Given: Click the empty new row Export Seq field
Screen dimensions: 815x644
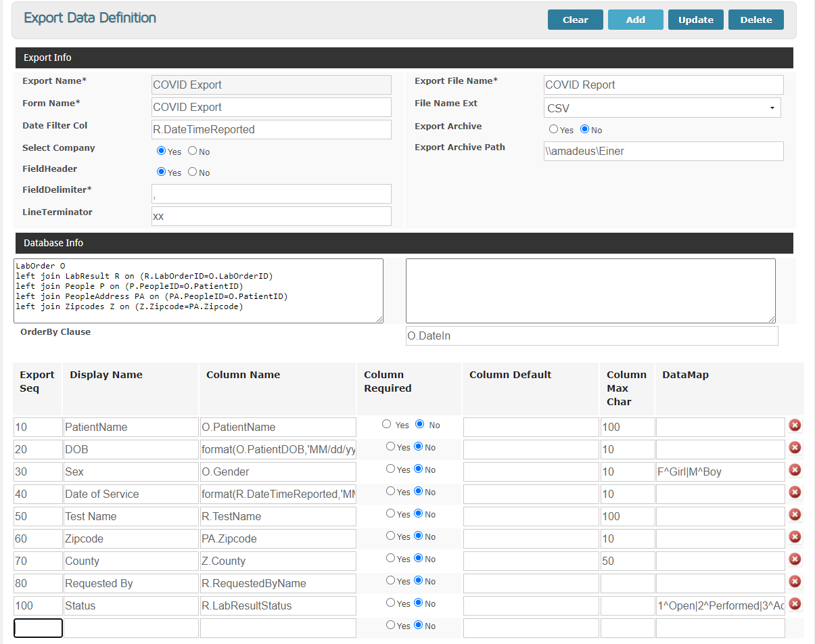Looking at the screenshot, I should (38, 628).
